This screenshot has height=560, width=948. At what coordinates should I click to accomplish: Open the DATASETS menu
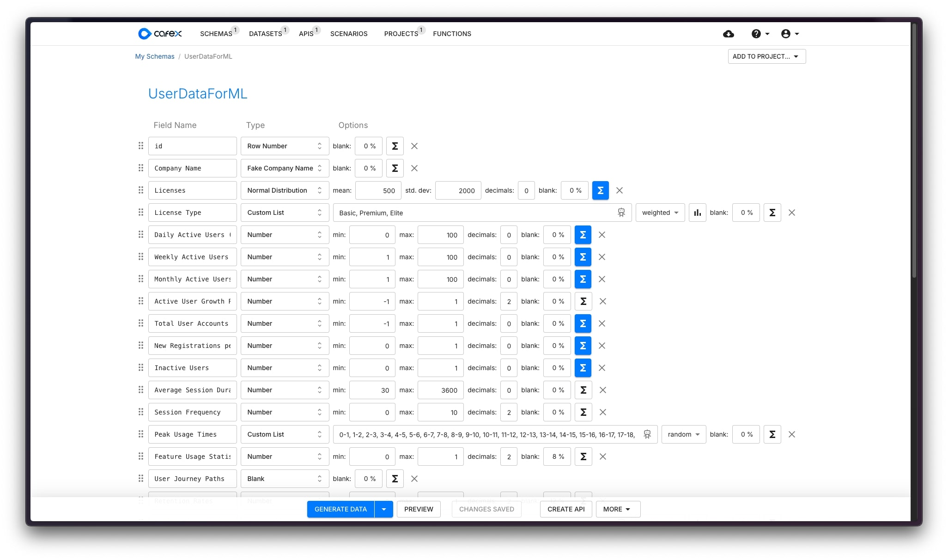point(265,34)
